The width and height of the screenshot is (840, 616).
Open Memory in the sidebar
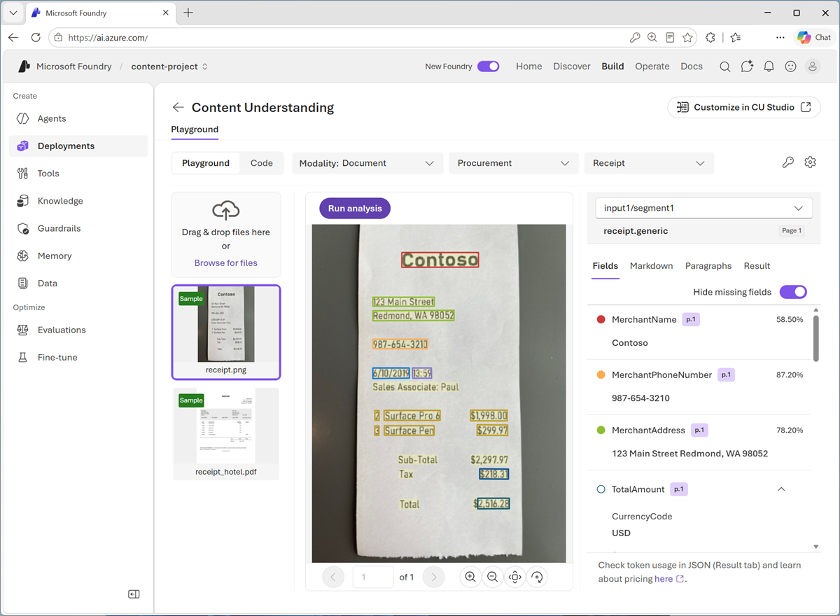[78, 255]
